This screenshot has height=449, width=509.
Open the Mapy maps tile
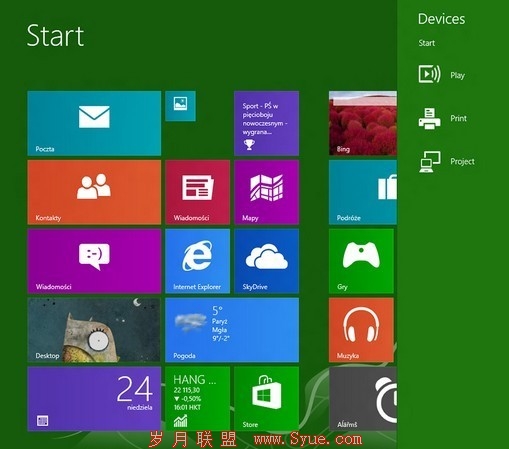tap(267, 192)
